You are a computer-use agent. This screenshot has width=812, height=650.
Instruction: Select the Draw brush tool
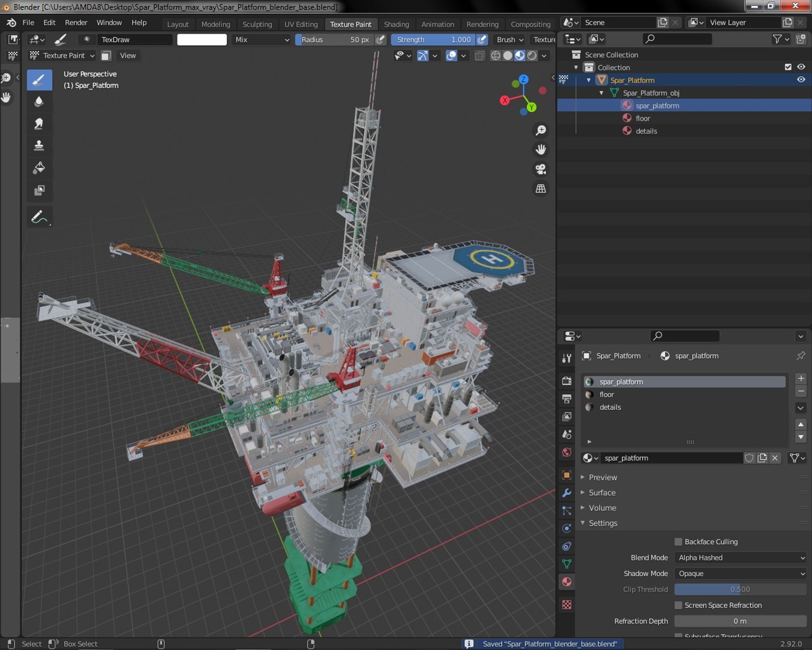(x=39, y=79)
